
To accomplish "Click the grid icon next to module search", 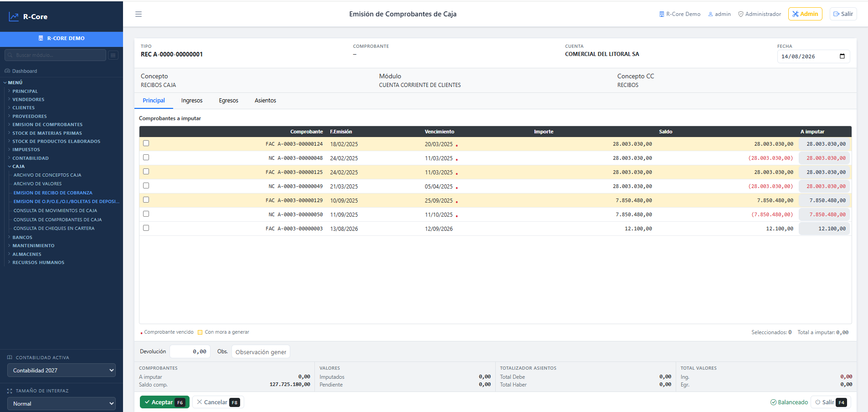I will [113, 55].
